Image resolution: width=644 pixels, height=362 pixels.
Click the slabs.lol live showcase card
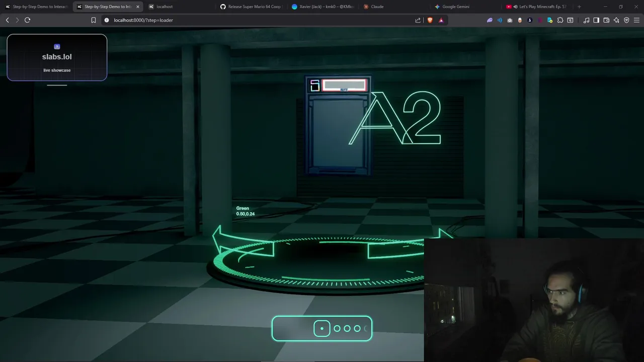57,57
